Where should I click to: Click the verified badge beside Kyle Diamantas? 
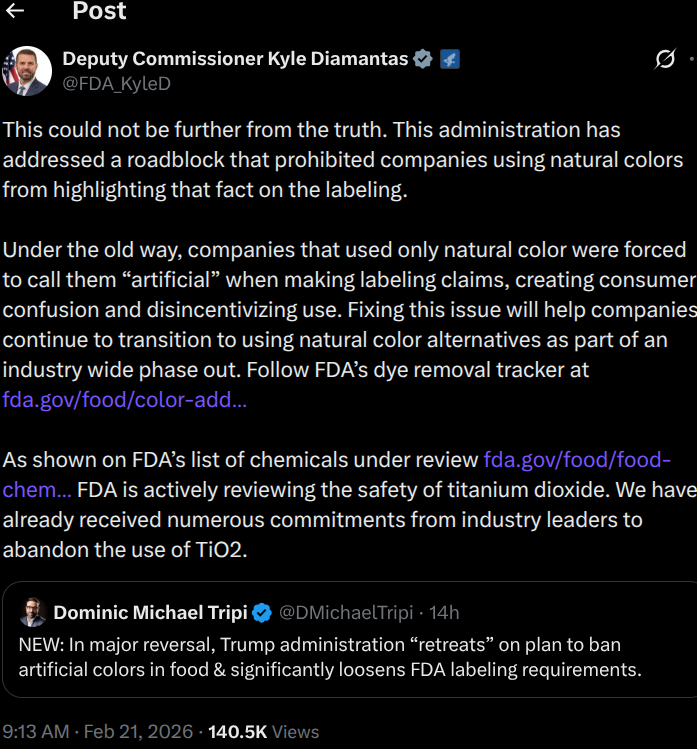click(x=423, y=59)
